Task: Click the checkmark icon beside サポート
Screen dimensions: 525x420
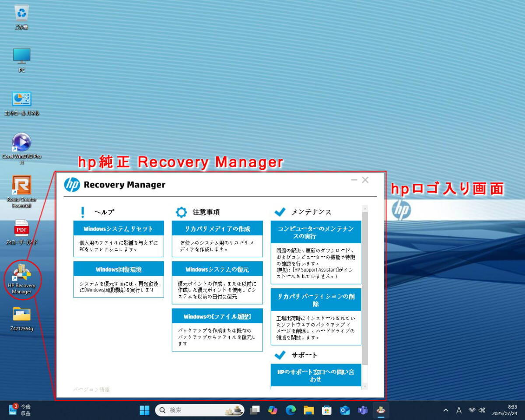Action: pos(280,355)
